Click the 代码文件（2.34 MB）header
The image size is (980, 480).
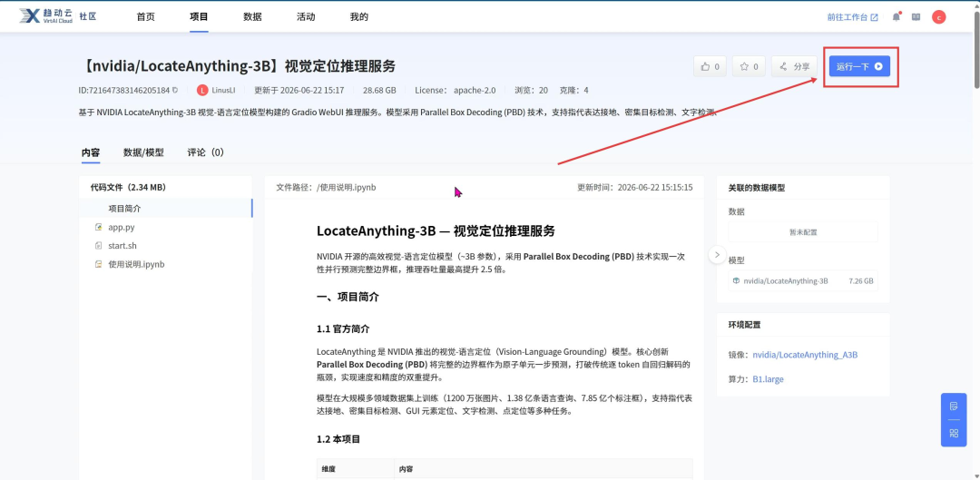click(x=128, y=187)
